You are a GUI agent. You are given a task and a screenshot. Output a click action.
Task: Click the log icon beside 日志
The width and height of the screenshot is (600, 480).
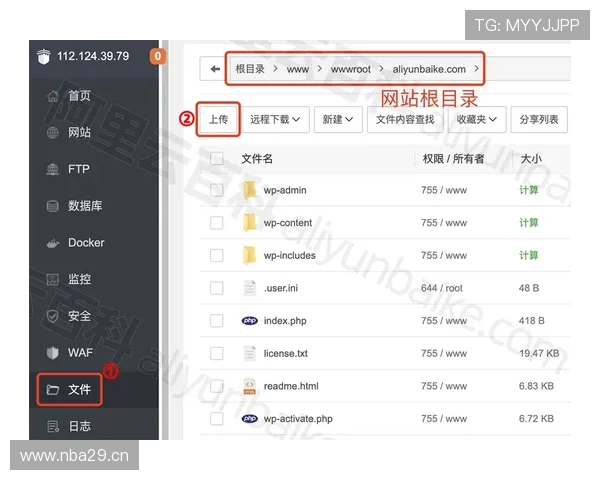tap(53, 426)
